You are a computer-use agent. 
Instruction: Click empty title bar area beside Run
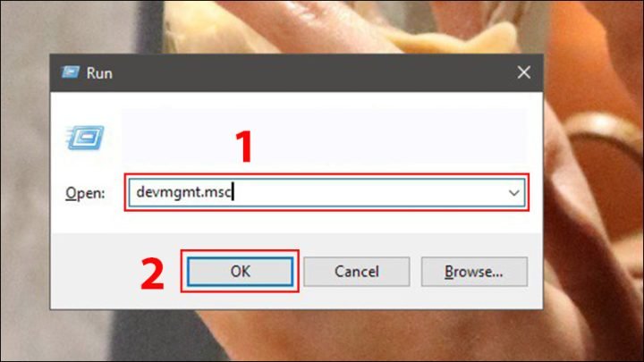(x=308, y=72)
